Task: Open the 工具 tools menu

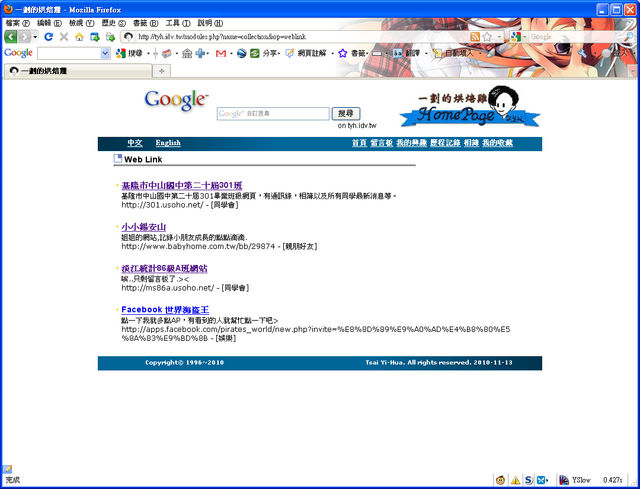Action: coord(178,21)
